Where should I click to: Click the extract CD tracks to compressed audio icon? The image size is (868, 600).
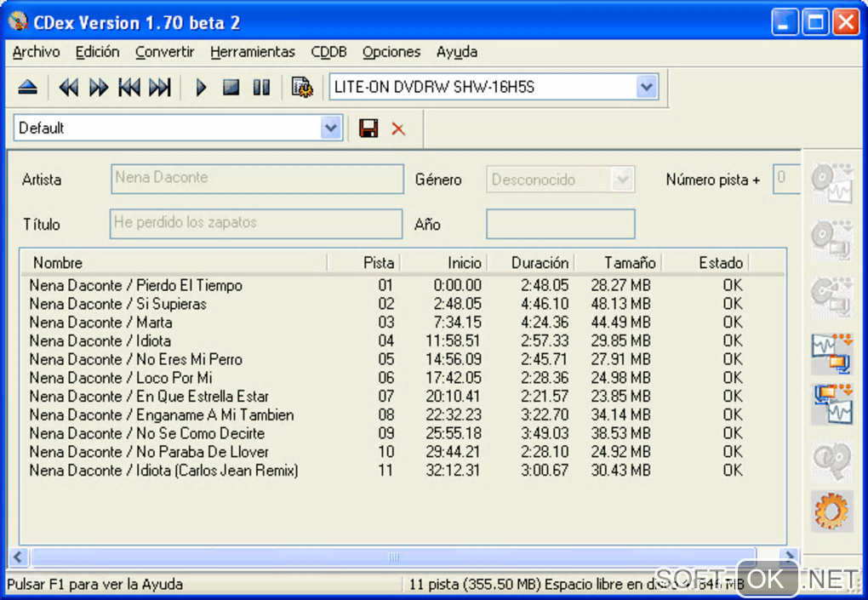tap(832, 240)
